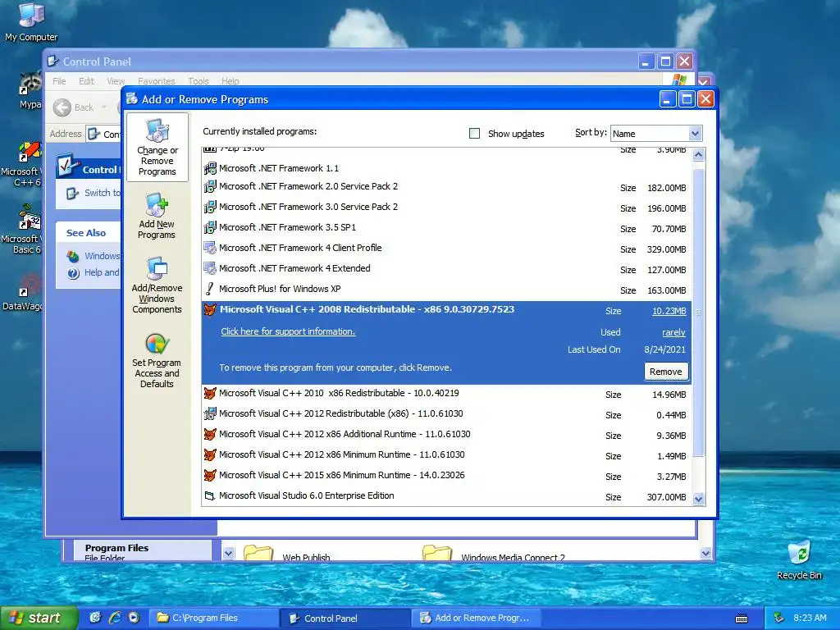This screenshot has height=630, width=840.
Task: Click icon of Microsoft .NET Framework 1.1
Action: pyautogui.click(x=210, y=168)
